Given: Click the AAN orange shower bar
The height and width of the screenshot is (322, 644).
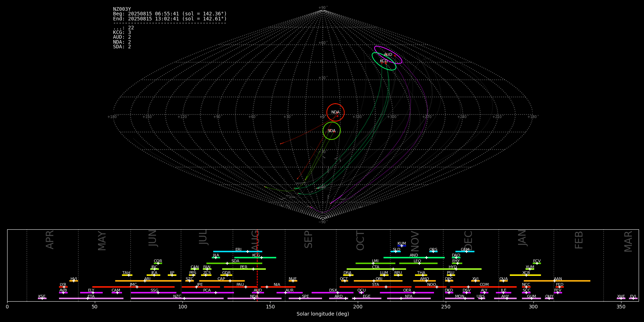Looking at the screenshot, I should click(x=557, y=281).
